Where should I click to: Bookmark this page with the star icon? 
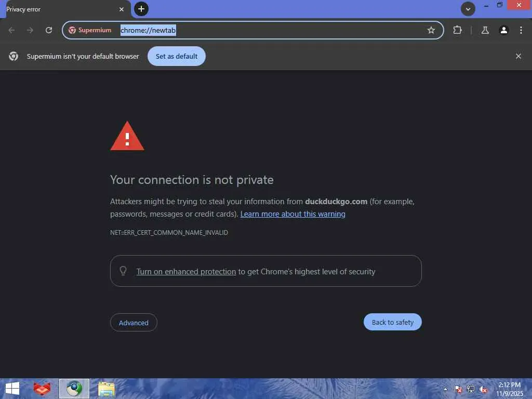point(431,30)
